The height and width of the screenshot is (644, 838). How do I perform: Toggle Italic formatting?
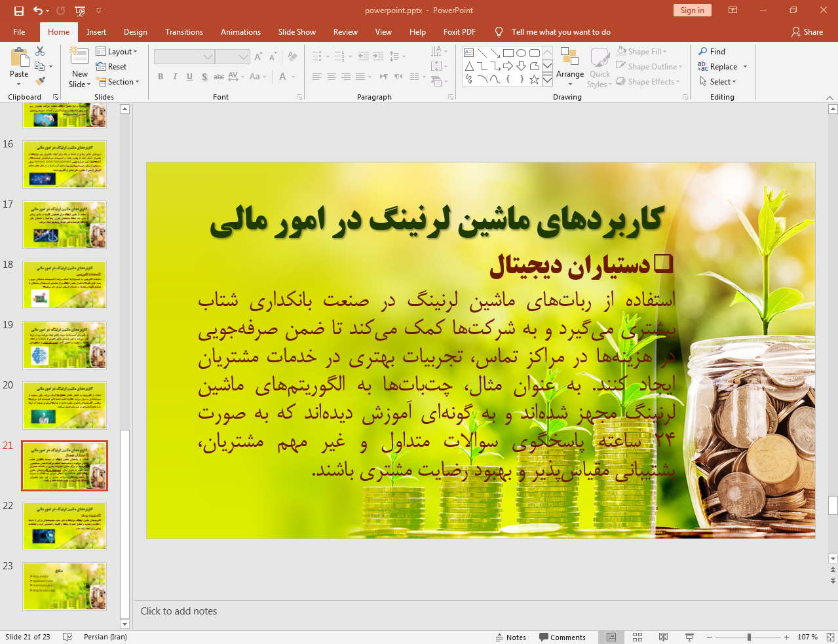coord(175,77)
